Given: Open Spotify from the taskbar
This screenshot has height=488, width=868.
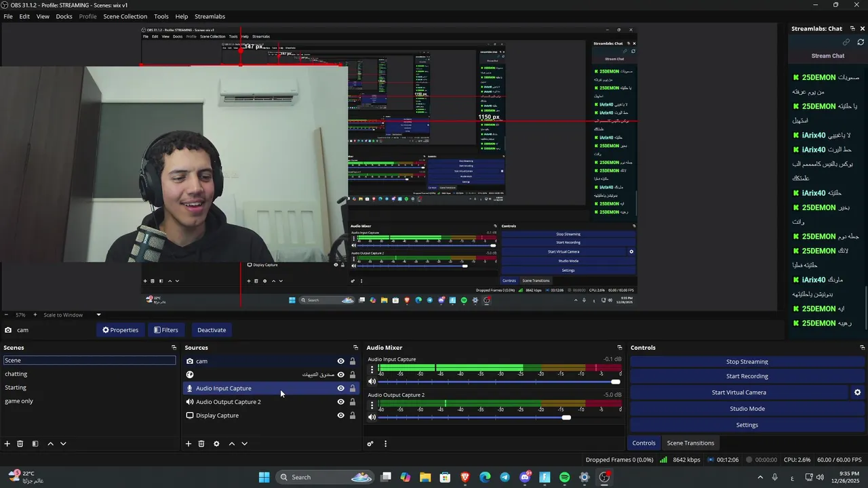Looking at the screenshot, I should 564,477.
